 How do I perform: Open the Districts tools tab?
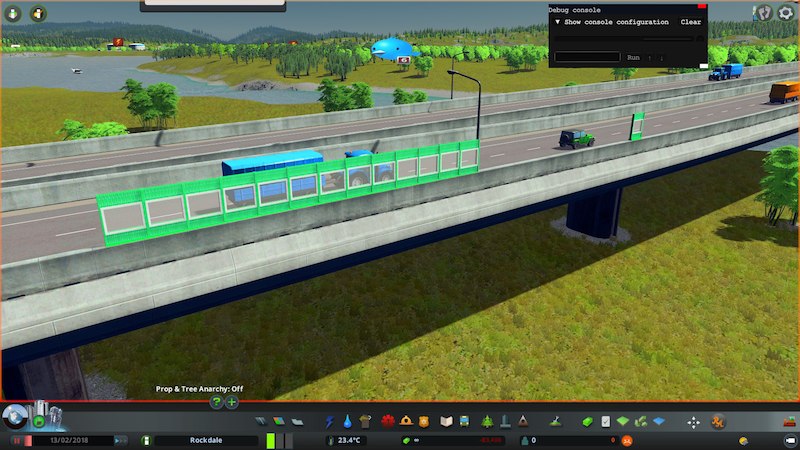click(296, 421)
